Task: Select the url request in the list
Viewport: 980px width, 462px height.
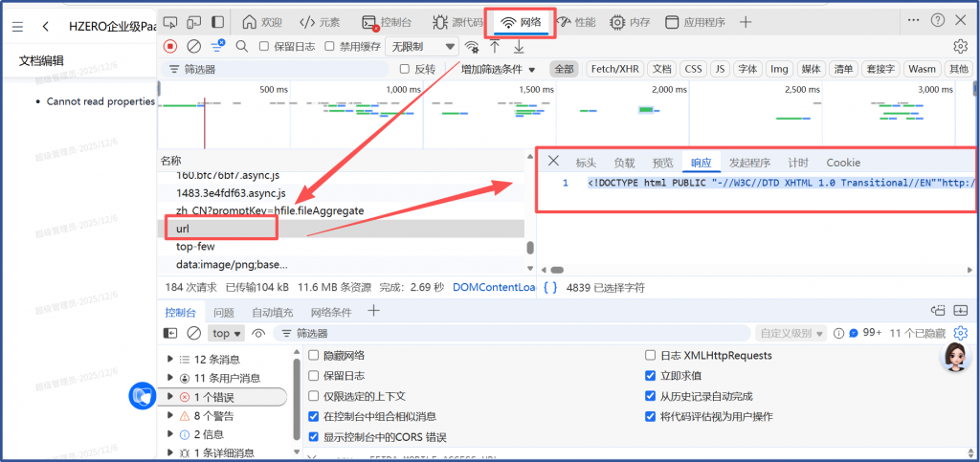Action: [183, 229]
